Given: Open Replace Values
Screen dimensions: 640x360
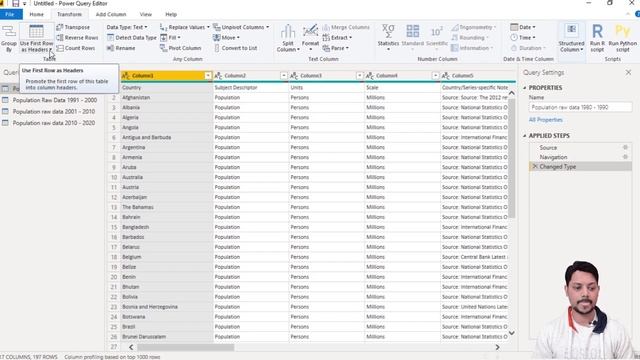Looking at the screenshot, I should coord(184,27).
